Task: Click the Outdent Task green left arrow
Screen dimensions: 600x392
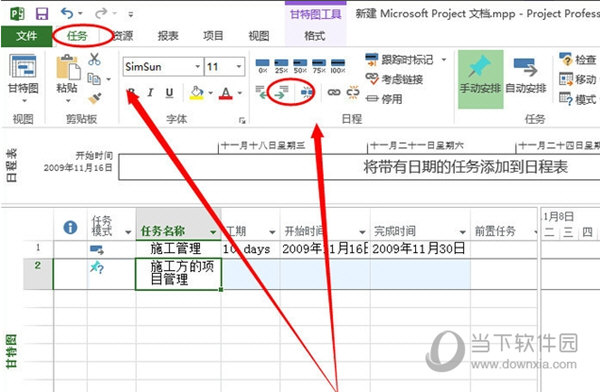Action: click(261, 92)
